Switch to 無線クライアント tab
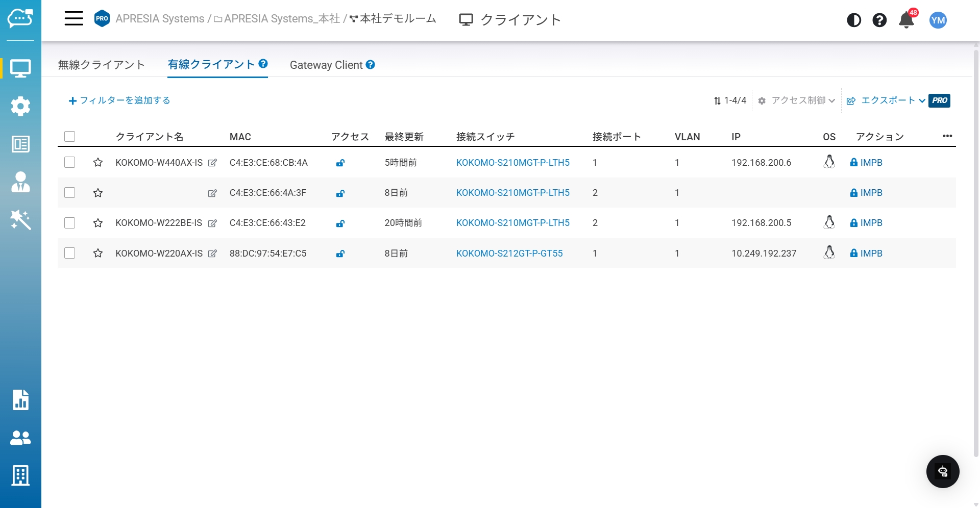This screenshot has height=508, width=980. point(102,65)
